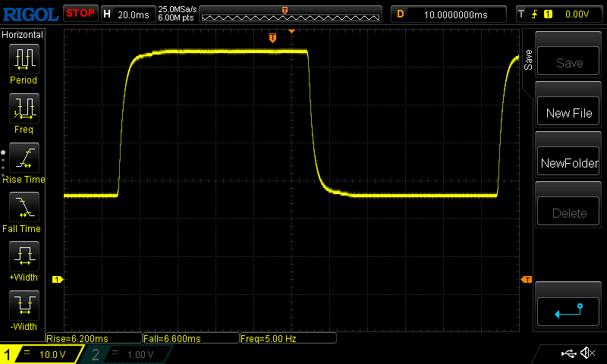
Task: Select the Fall Time measurement icon
Action: (24, 207)
